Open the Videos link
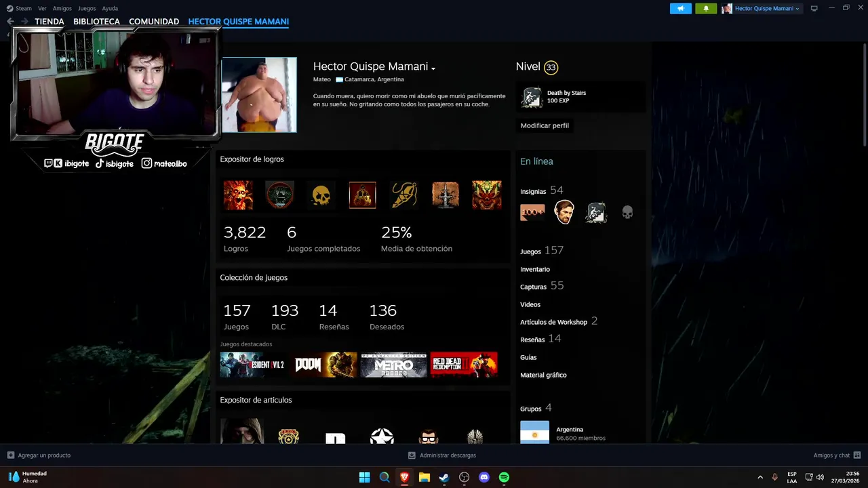 coord(530,304)
